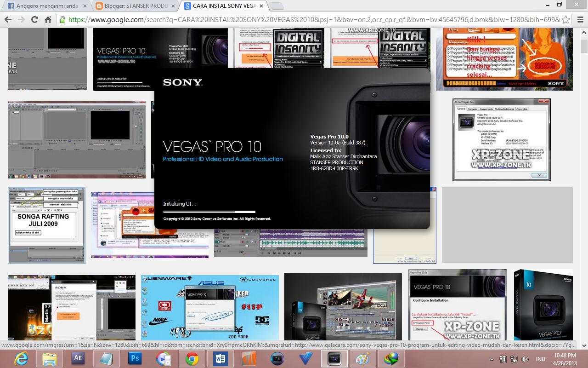This screenshot has width=588, height=368.
Task: Reload the Google search page
Action: [x=34, y=20]
